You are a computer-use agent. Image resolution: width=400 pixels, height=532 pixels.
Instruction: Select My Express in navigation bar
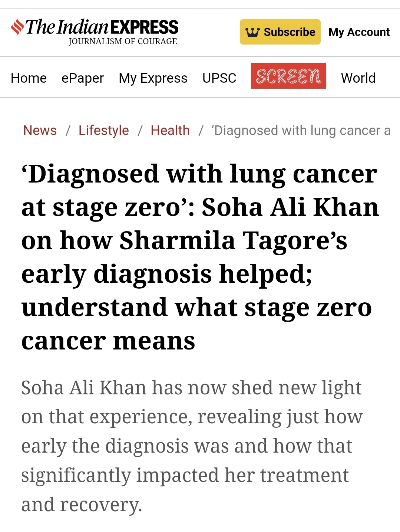click(153, 78)
